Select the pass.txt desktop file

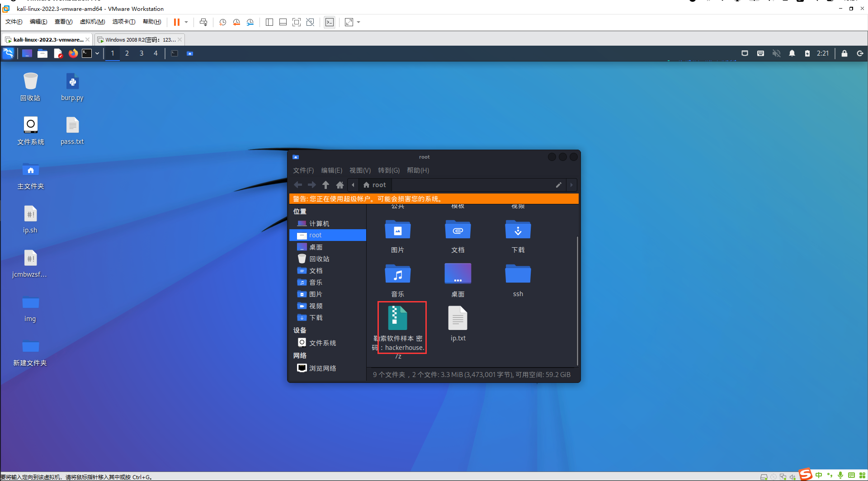pos(72,131)
